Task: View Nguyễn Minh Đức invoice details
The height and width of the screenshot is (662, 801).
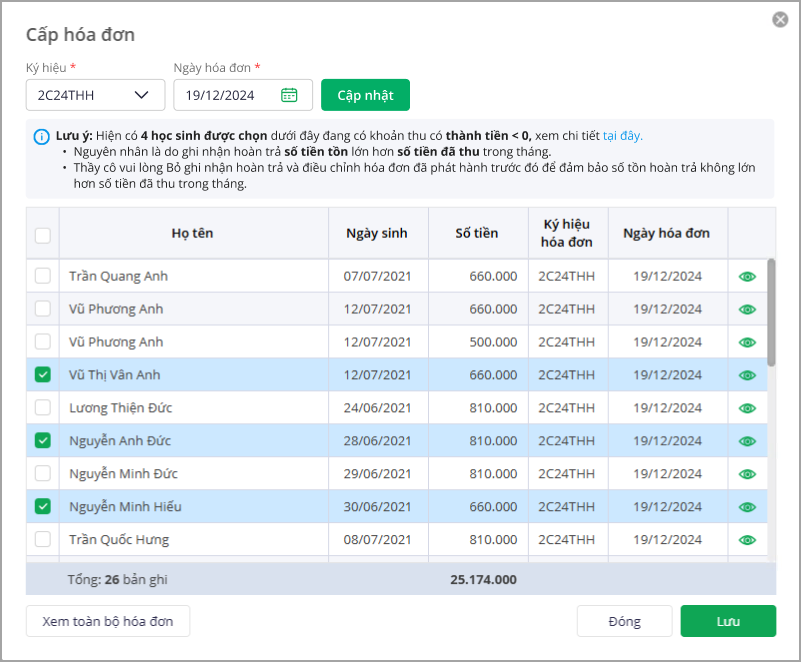Action: coord(747,474)
